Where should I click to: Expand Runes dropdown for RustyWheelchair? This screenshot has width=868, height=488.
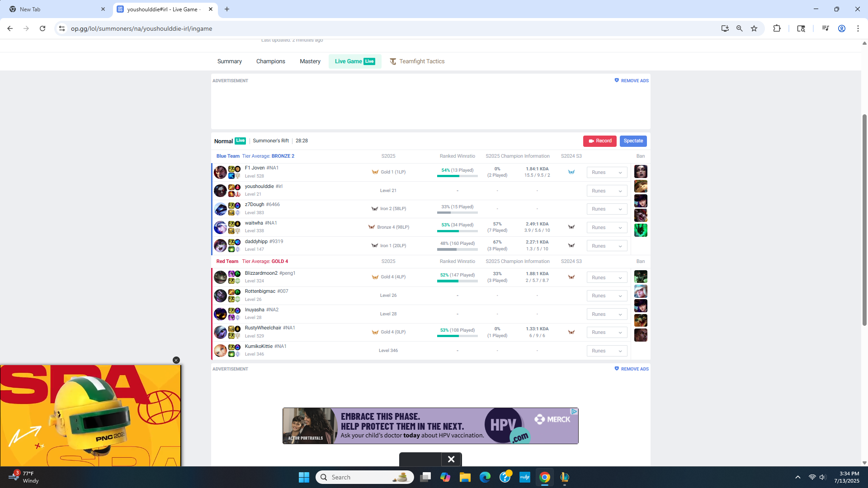(x=607, y=332)
